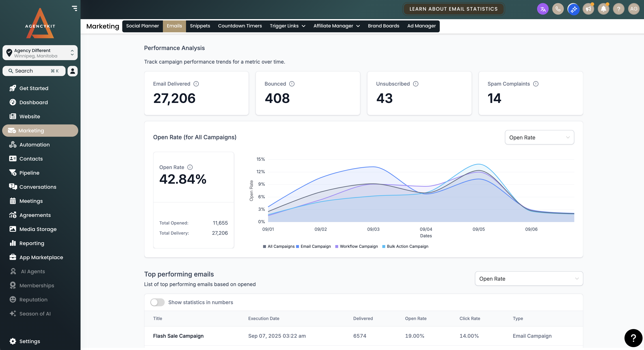Screen dimensions: 644x350
Task: Click info icon beside Spam Complaints
Action: [x=536, y=84]
